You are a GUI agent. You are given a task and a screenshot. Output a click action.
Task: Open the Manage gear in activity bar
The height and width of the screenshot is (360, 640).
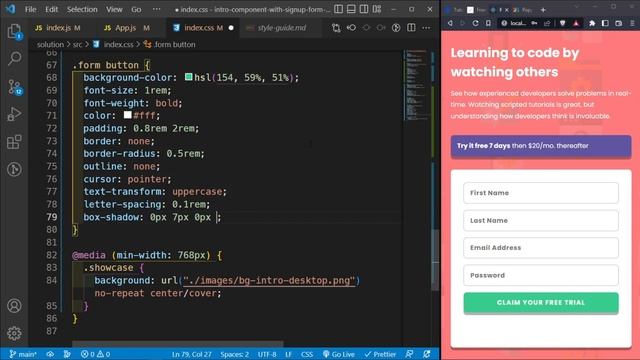coord(14,333)
